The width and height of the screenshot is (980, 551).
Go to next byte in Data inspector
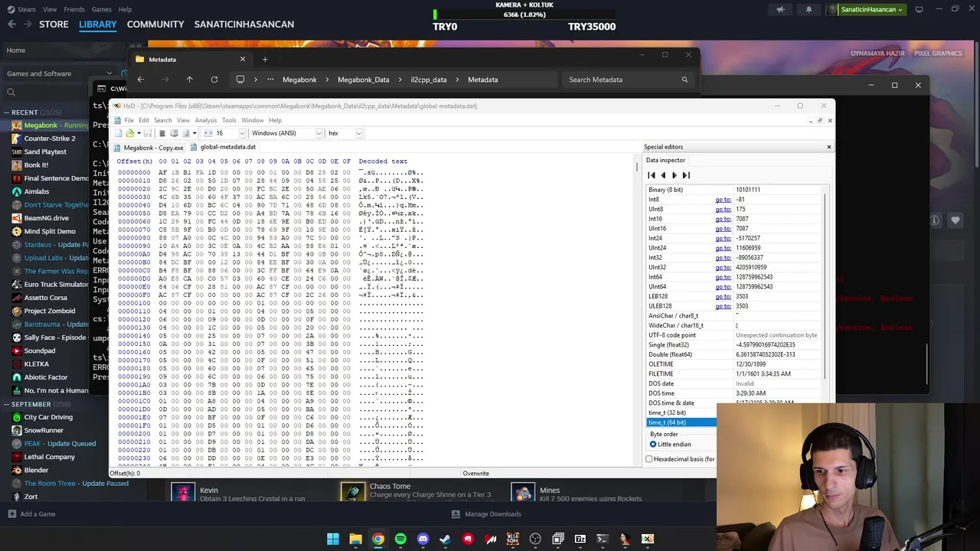coord(675,175)
